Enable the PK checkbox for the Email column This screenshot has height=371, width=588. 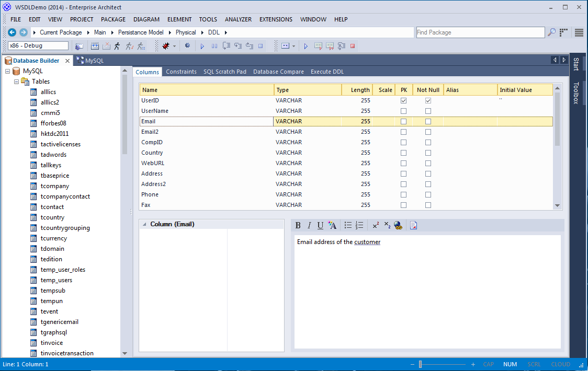pyautogui.click(x=403, y=121)
